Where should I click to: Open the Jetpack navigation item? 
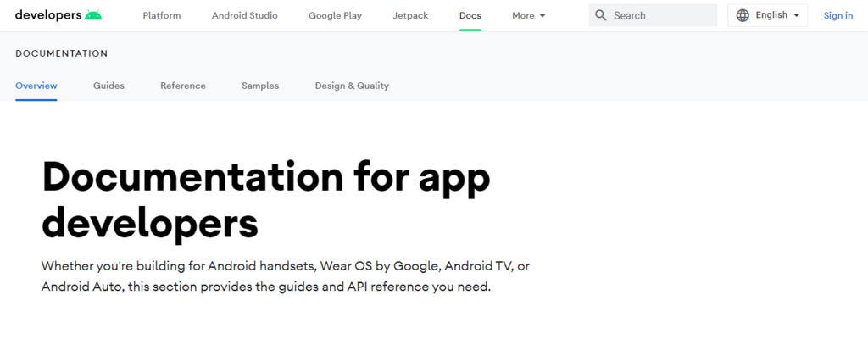coord(411,15)
